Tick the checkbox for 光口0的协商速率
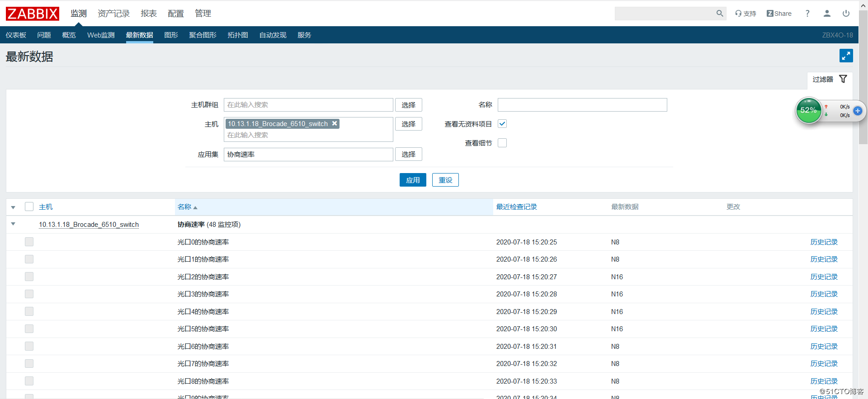The width and height of the screenshot is (868, 399). pyautogui.click(x=29, y=242)
